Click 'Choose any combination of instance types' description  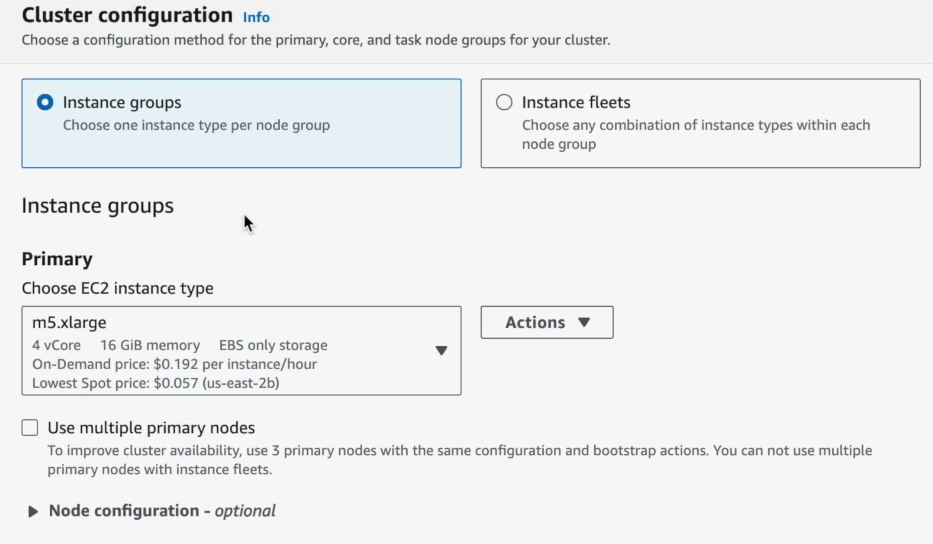(x=696, y=135)
